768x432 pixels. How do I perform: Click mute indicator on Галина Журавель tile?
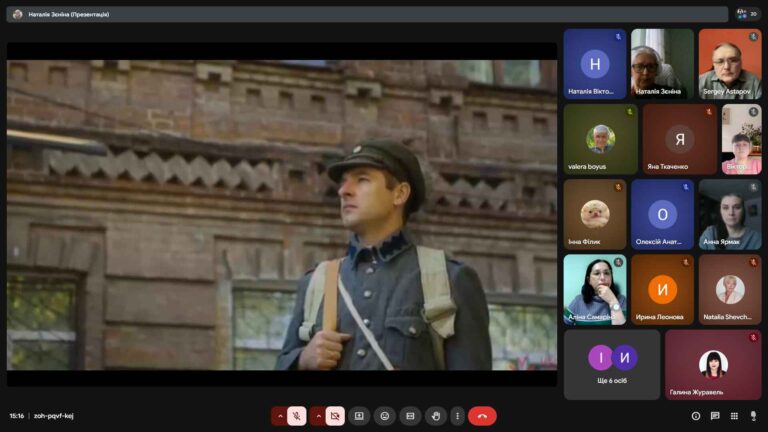click(x=753, y=337)
